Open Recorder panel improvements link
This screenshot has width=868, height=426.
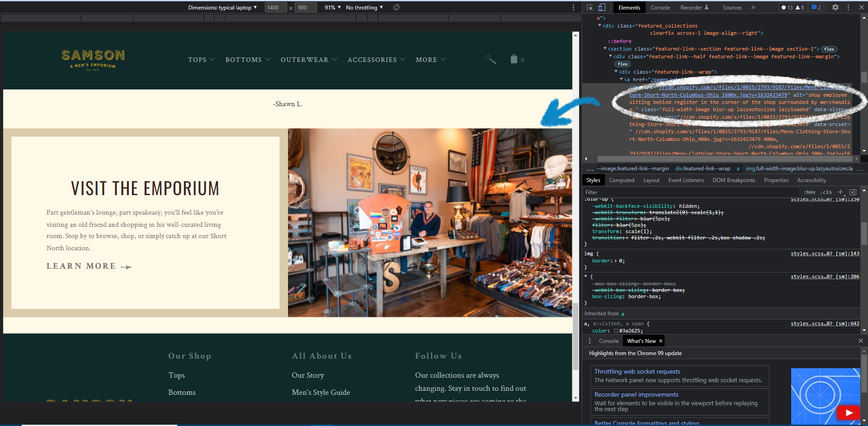coord(636,394)
